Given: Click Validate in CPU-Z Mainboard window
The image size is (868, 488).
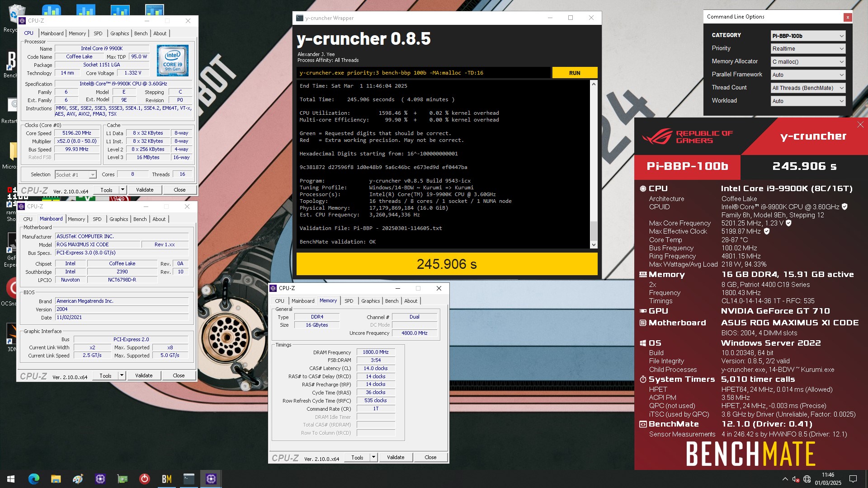Looking at the screenshot, I should click(144, 375).
